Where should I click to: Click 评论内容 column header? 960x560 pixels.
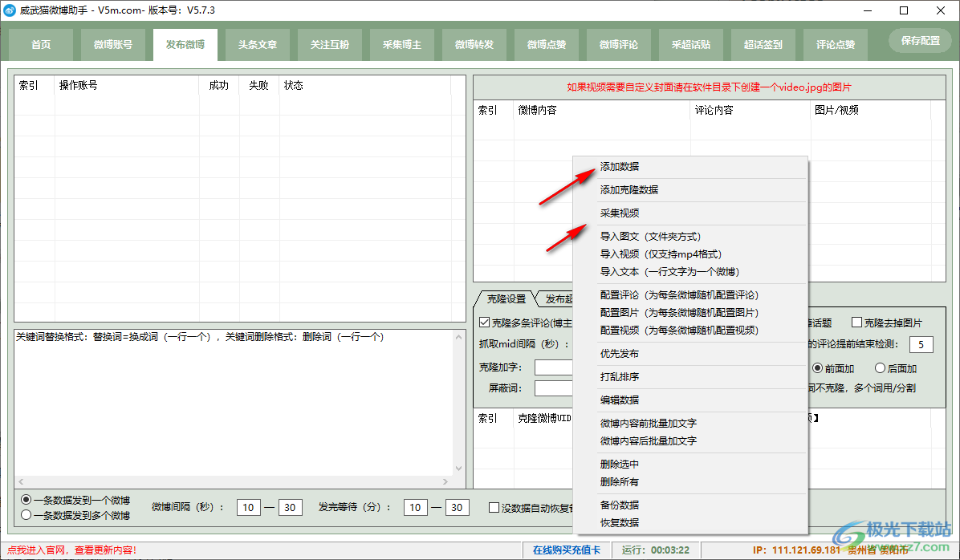(x=751, y=110)
